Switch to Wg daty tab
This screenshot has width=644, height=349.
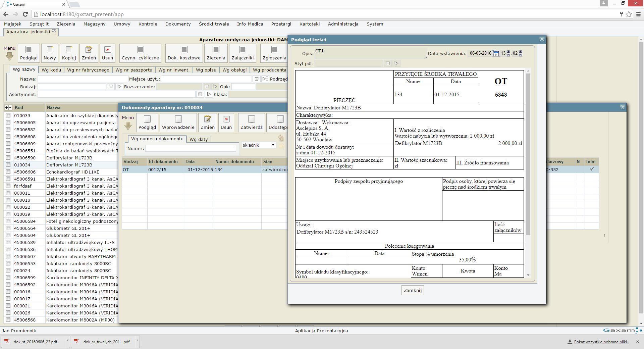coord(199,139)
